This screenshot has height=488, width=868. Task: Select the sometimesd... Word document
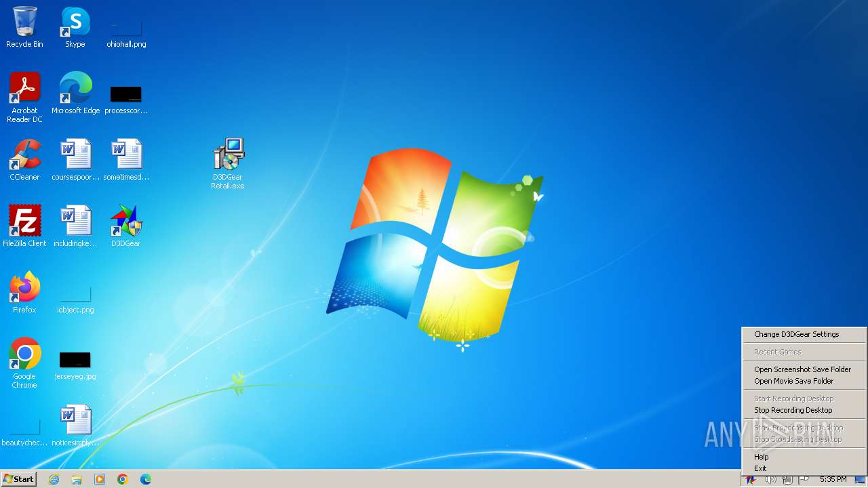(126, 160)
